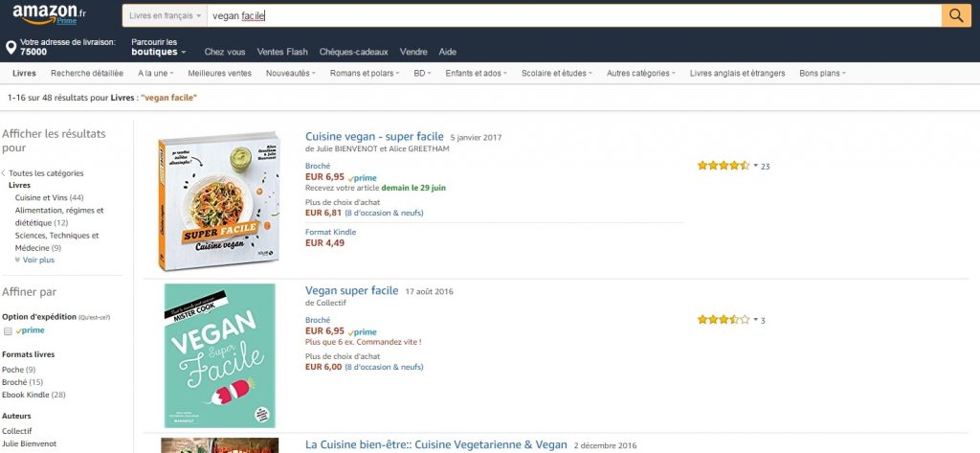The width and height of the screenshot is (980, 453).
Task: Select the 'Livres' tab in the sub-navigation
Action: (24, 73)
